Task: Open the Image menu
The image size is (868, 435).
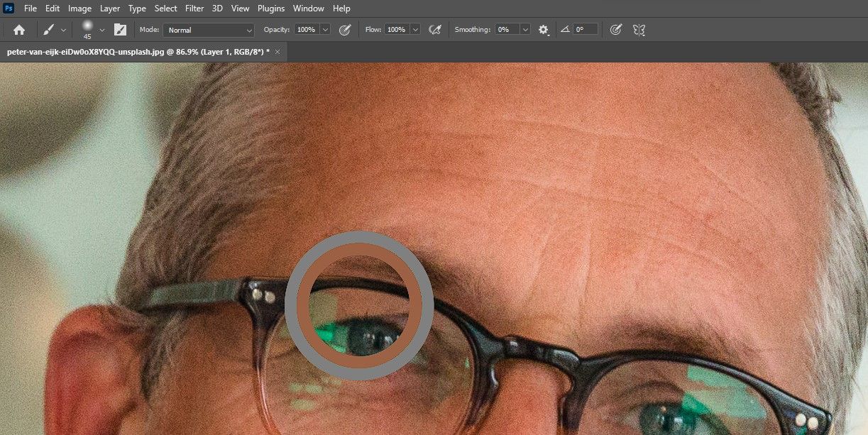Action: [79, 9]
